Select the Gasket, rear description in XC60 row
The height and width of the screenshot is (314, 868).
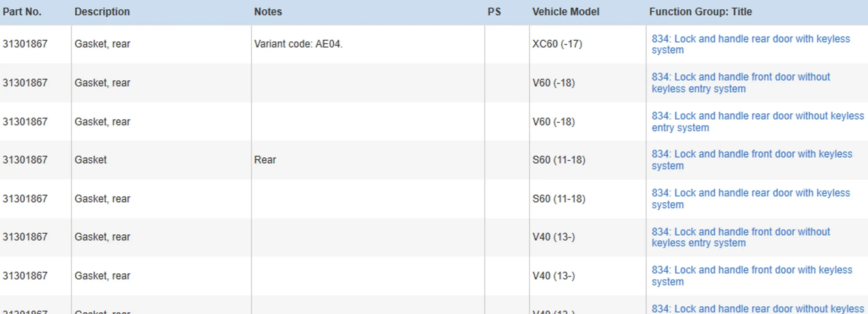102,44
